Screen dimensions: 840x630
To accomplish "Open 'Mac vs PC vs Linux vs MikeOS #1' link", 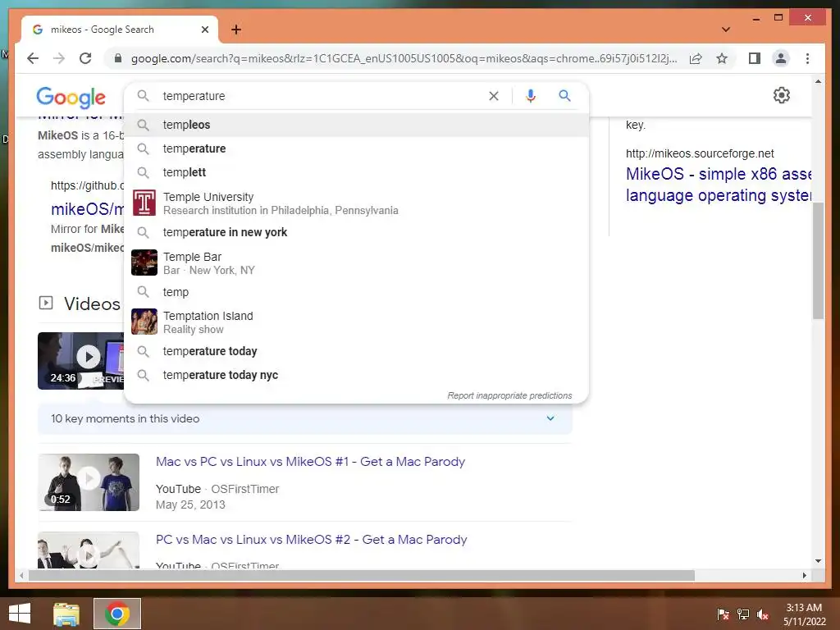I will pos(310,462).
